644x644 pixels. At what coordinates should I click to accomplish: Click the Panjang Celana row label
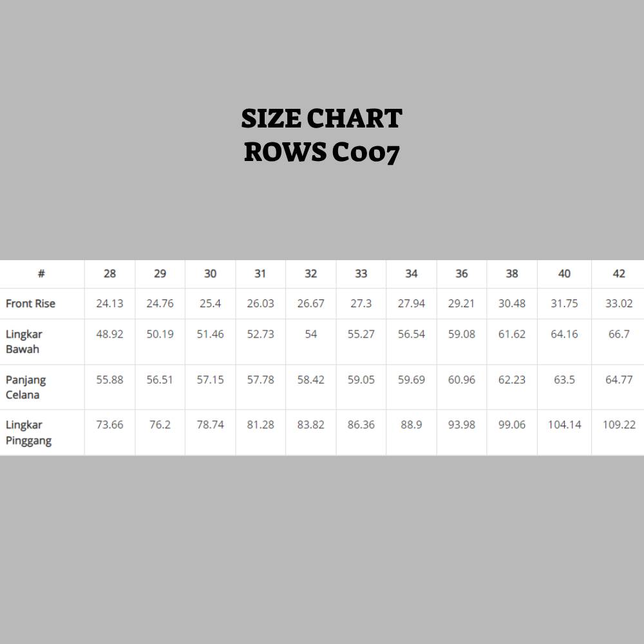pyautogui.click(x=26, y=387)
